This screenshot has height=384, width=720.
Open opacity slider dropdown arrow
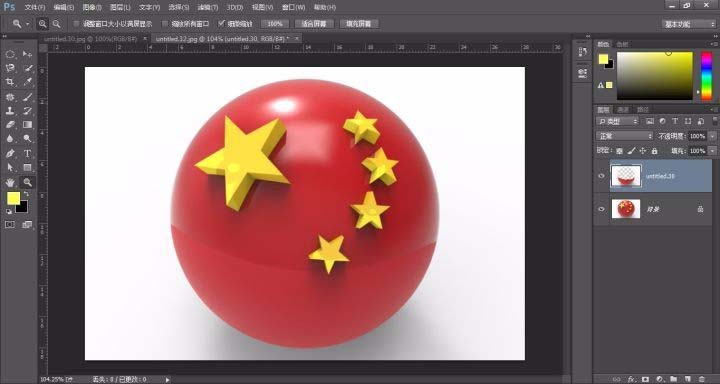(712, 136)
